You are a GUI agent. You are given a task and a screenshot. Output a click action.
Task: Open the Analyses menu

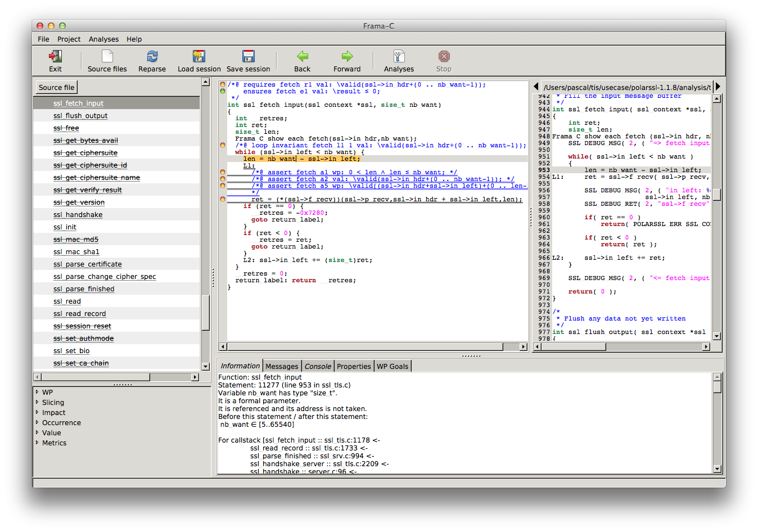click(x=103, y=39)
